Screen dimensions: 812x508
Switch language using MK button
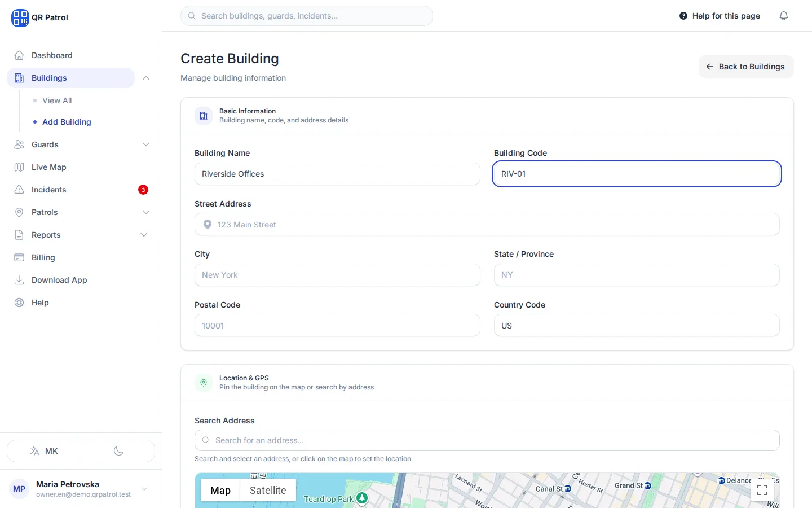(44, 451)
